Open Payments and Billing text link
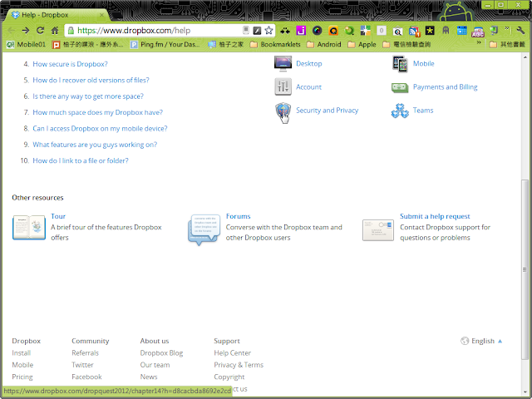Viewport: 532px width, 399px height. (446, 87)
